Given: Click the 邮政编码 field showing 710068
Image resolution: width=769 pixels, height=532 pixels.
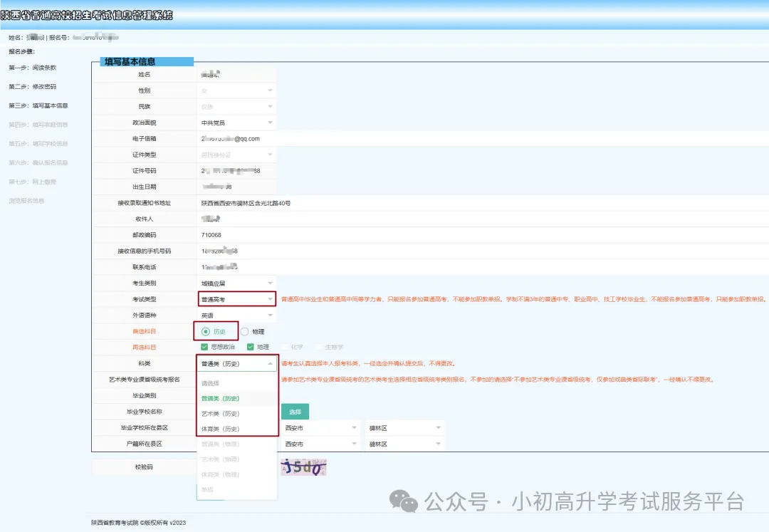Looking at the screenshot, I should coord(483,235).
